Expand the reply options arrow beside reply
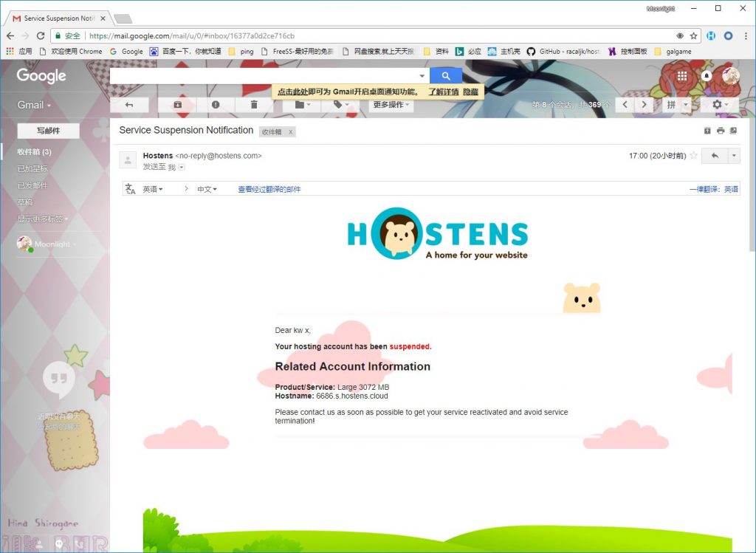Screen dimensions: 756x553 coord(733,156)
